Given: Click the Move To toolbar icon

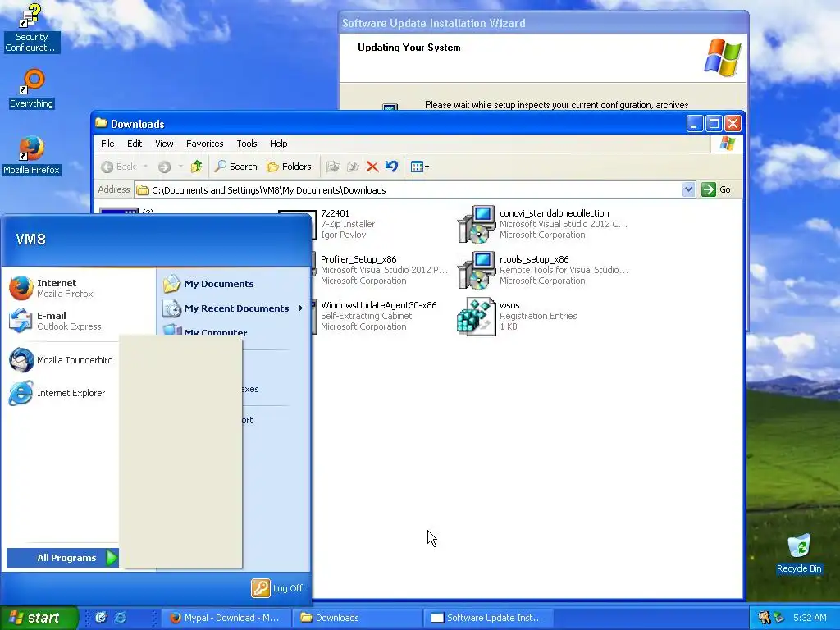Looking at the screenshot, I should click(x=333, y=167).
